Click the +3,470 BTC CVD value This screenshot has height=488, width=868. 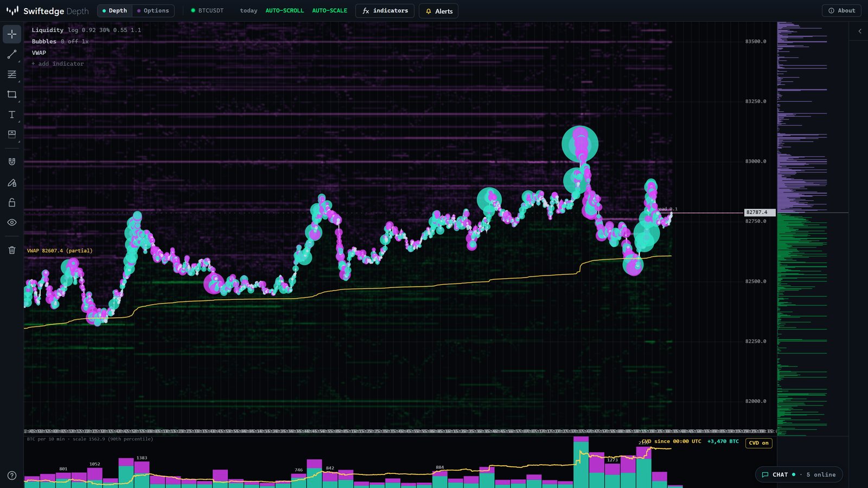click(x=723, y=441)
